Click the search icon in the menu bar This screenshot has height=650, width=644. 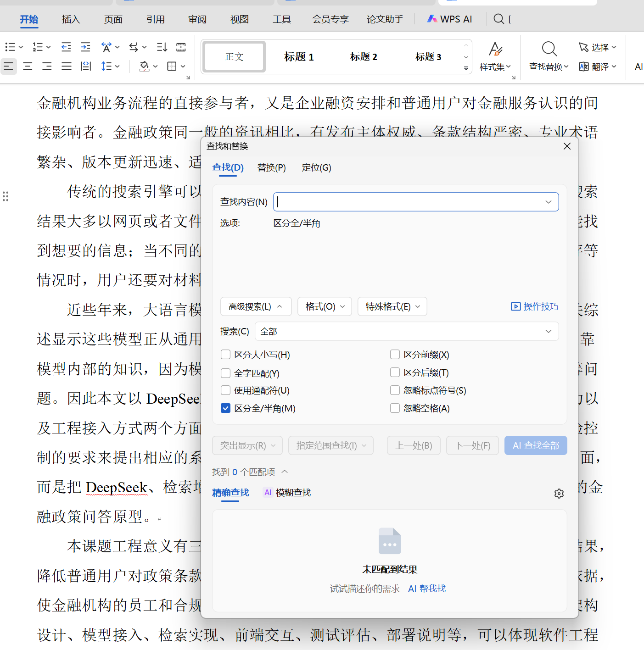[498, 19]
